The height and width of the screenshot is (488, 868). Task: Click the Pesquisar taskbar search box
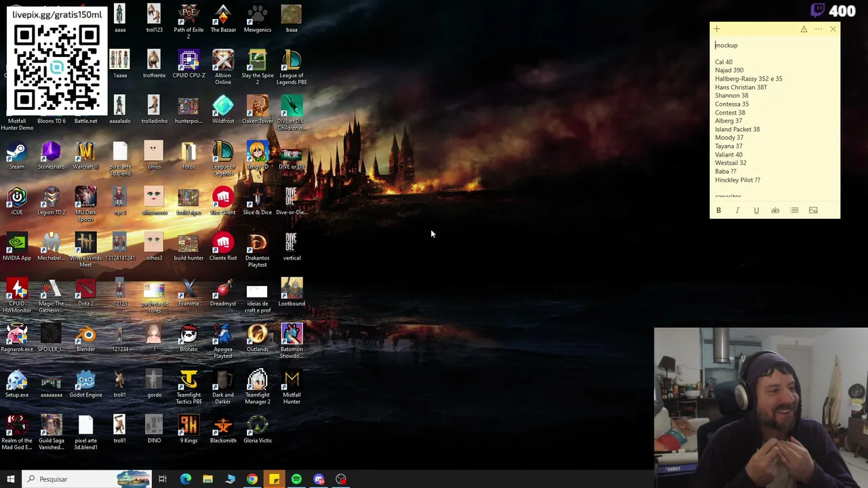click(x=86, y=479)
